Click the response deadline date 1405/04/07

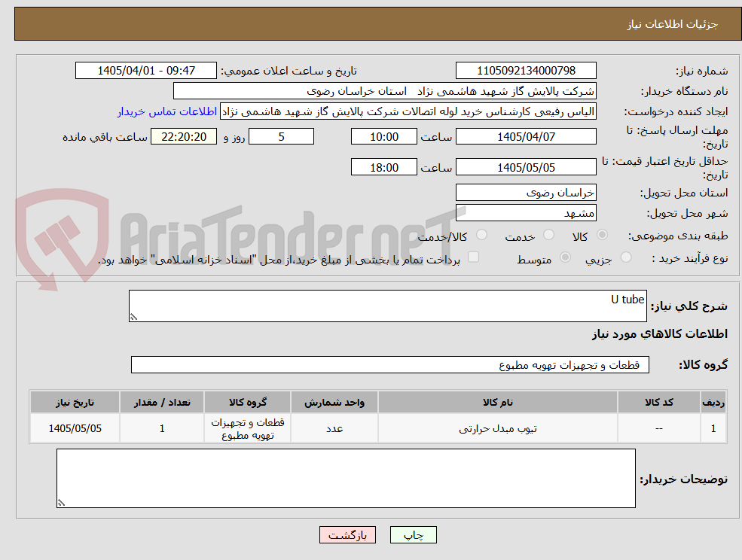click(x=526, y=137)
